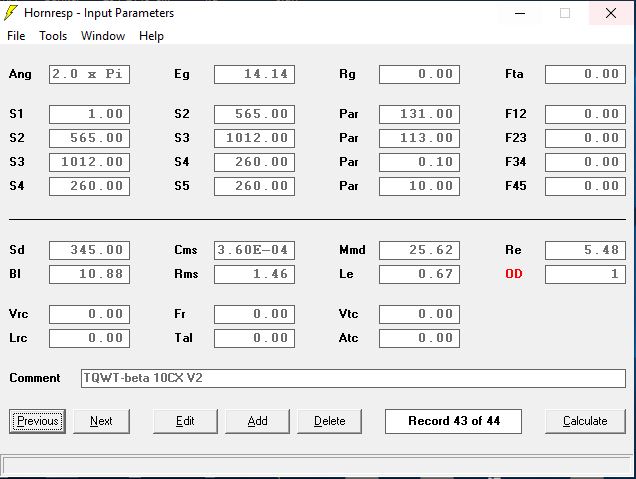Image resolution: width=636 pixels, height=479 pixels.
Task: Minimize the Hornresp window
Action: [x=520, y=13]
